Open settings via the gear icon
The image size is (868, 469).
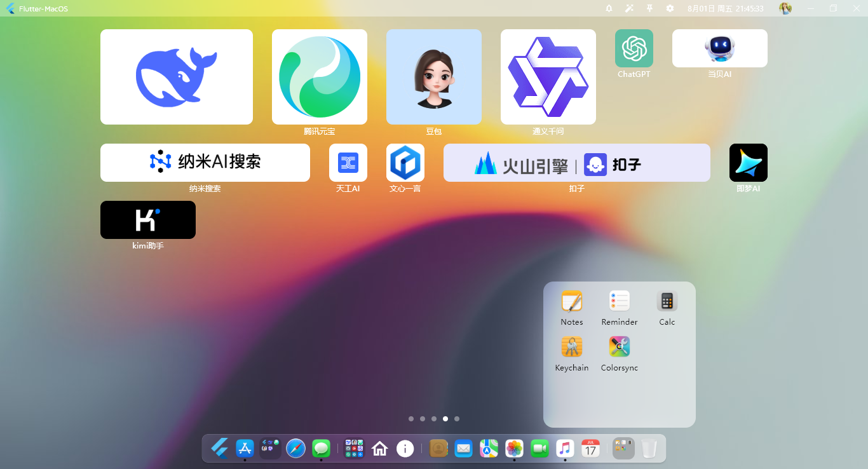click(669, 8)
